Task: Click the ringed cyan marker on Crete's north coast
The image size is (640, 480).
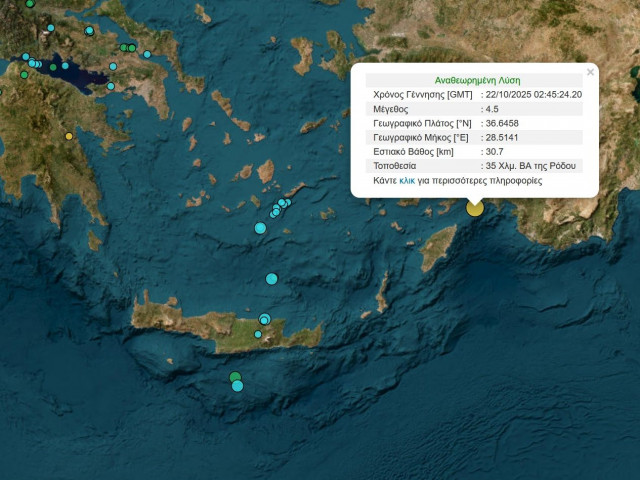Action: coord(264,319)
